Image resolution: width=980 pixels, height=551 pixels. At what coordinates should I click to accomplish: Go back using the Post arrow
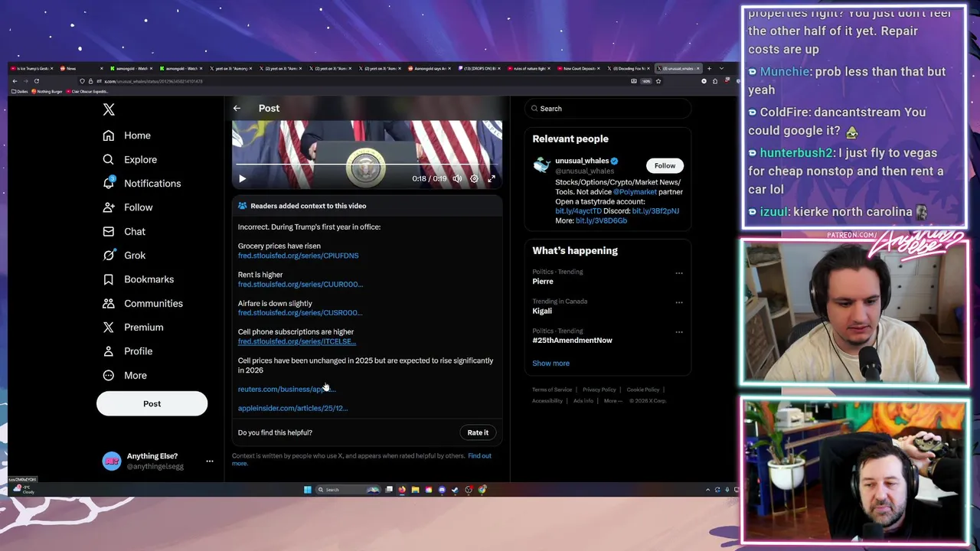[x=237, y=108]
